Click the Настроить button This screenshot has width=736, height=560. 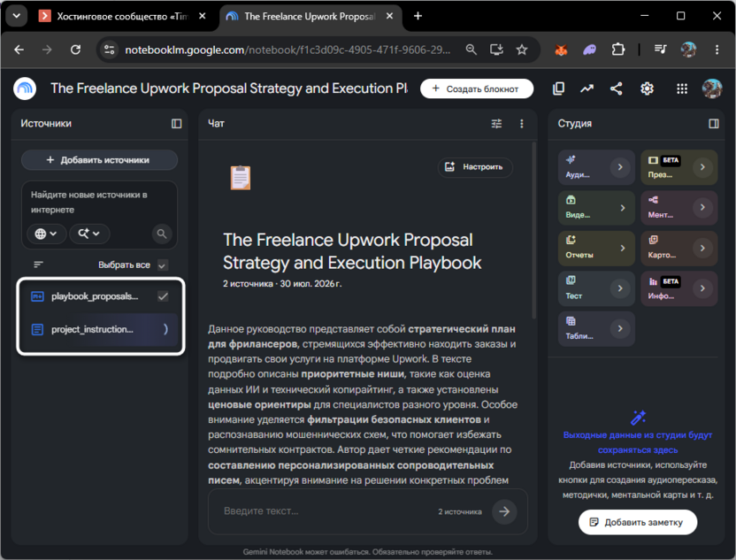tap(475, 167)
